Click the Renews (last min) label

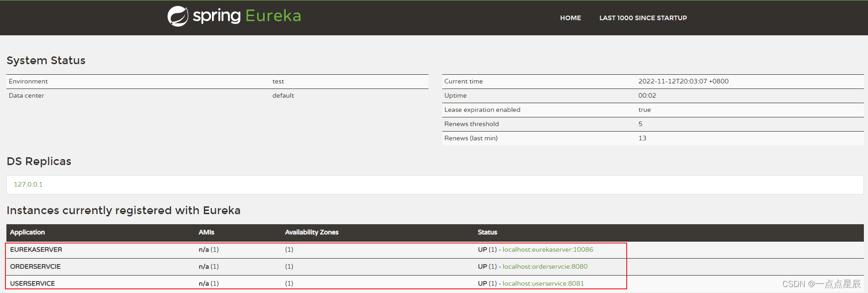coord(471,138)
